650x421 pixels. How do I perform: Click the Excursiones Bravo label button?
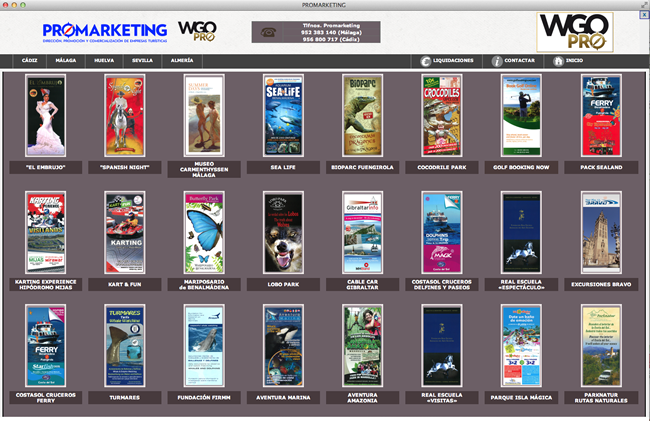[601, 284]
